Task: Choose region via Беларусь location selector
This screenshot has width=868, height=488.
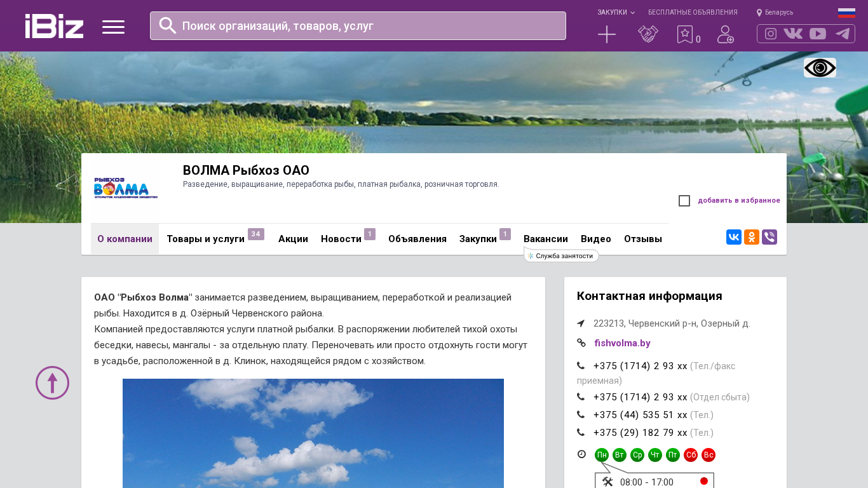Action: [x=775, y=12]
